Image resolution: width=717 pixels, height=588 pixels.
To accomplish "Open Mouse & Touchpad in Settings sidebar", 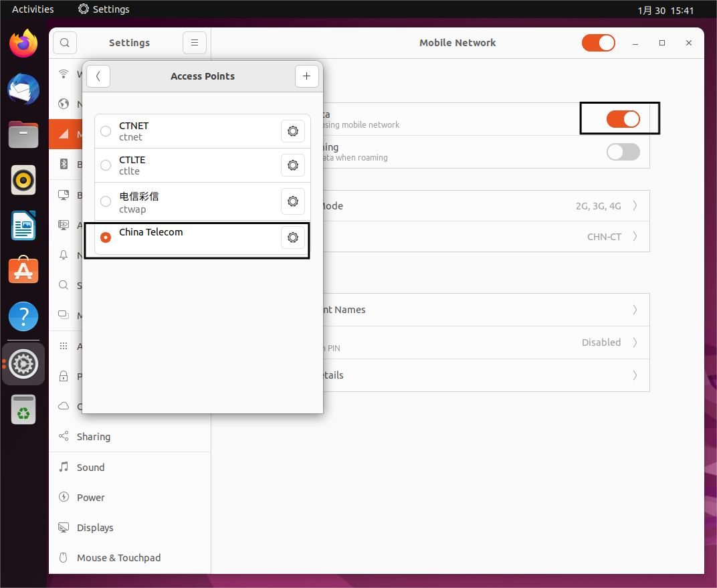I will click(x=130, y=558).
